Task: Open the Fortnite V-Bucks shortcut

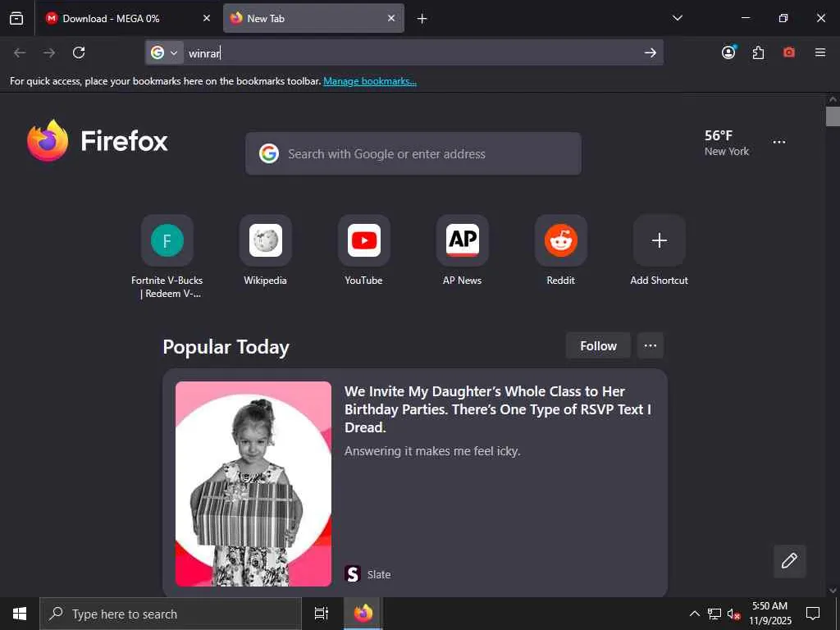Action: pyautogui.click(x=167, y=257)
